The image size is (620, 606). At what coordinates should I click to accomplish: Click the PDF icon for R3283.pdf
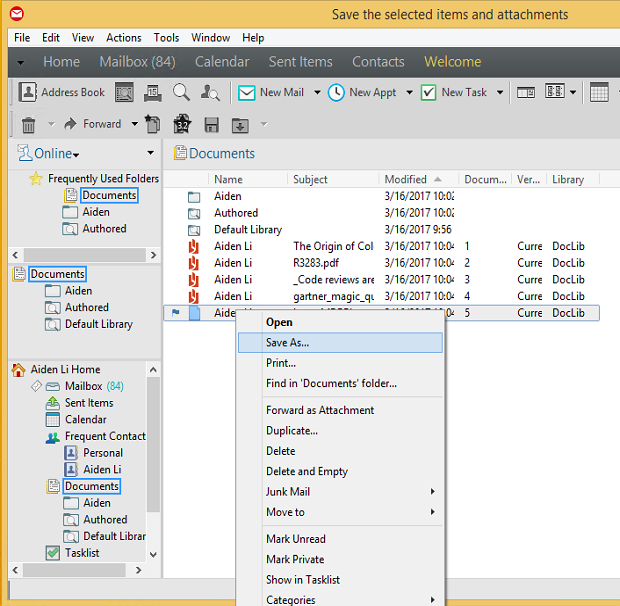194,263
